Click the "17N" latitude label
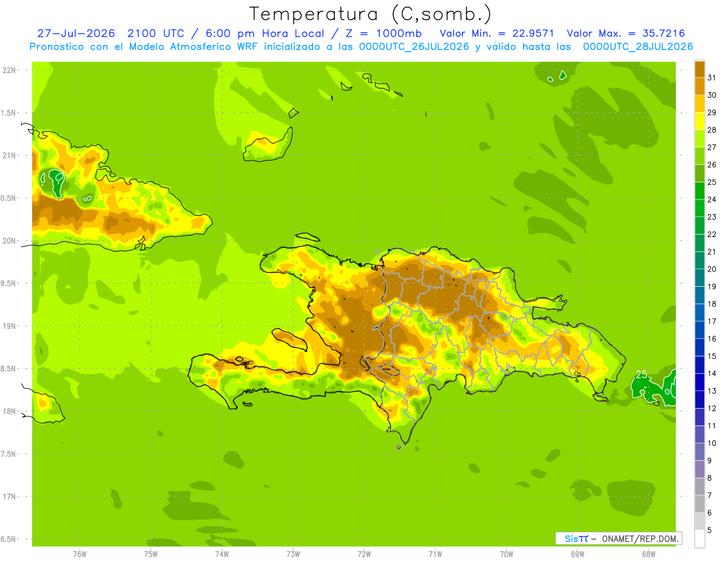The height and width of the screenshot is (562, 728). click(8, 497)
